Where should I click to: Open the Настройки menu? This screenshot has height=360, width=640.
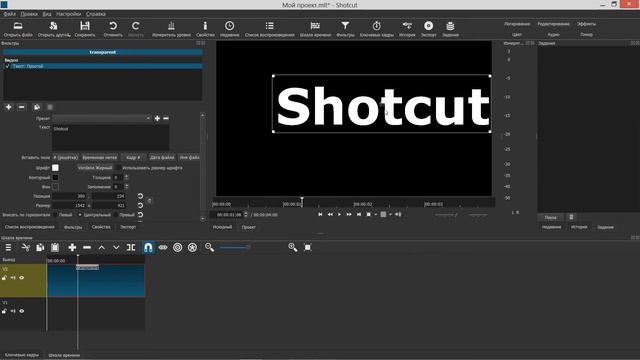69,14
